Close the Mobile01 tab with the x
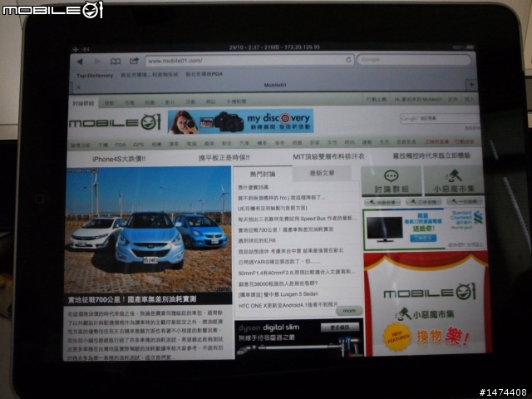This screenshot has width=532, height=399. 78,87
